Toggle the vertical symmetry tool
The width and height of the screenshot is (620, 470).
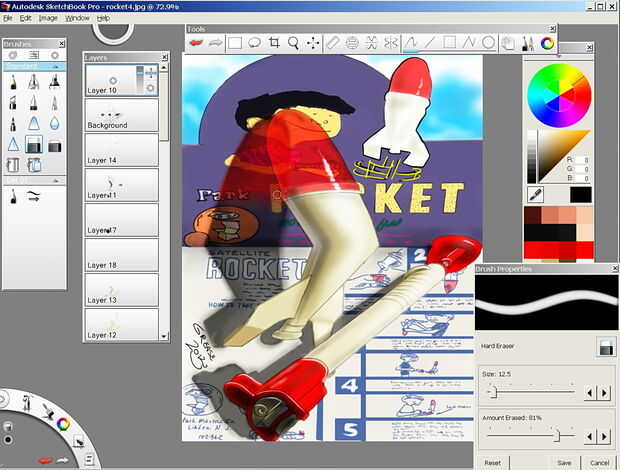[371, 43]
